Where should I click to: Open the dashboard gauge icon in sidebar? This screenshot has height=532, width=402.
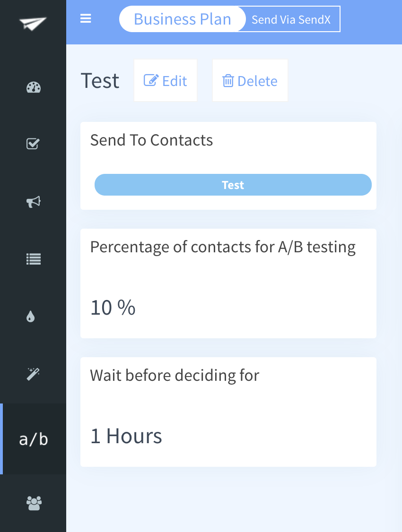[33, 87]
